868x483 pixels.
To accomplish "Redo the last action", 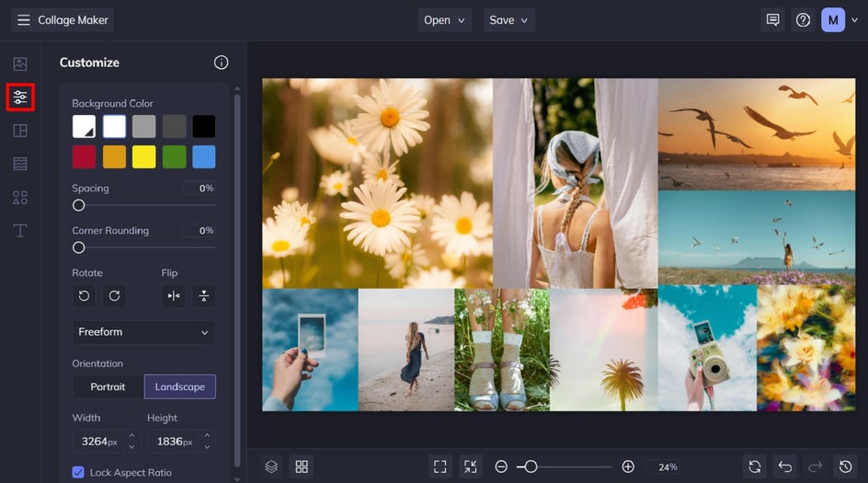I will 816,466.
